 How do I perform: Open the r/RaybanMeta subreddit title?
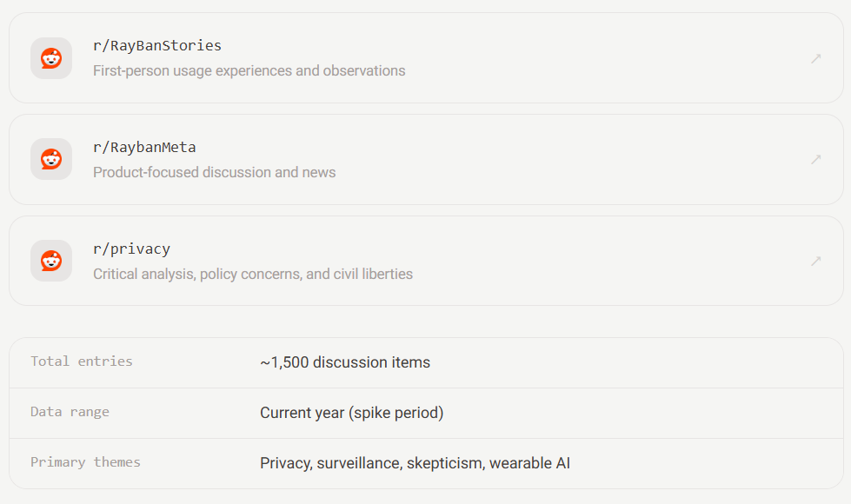144,147
